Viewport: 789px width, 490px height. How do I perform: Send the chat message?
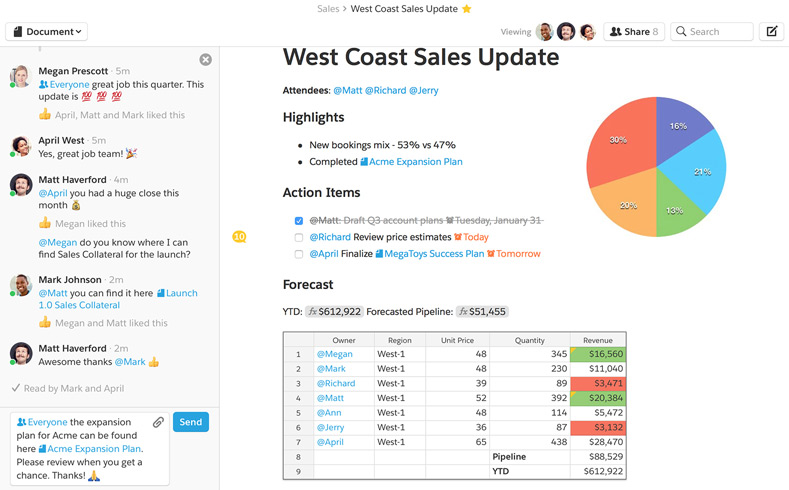[x=190, y=422]
